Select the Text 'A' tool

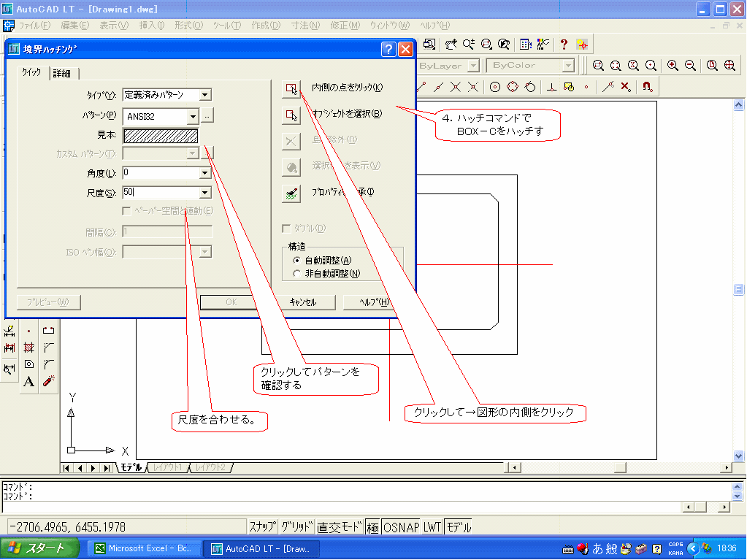(28, 381)
